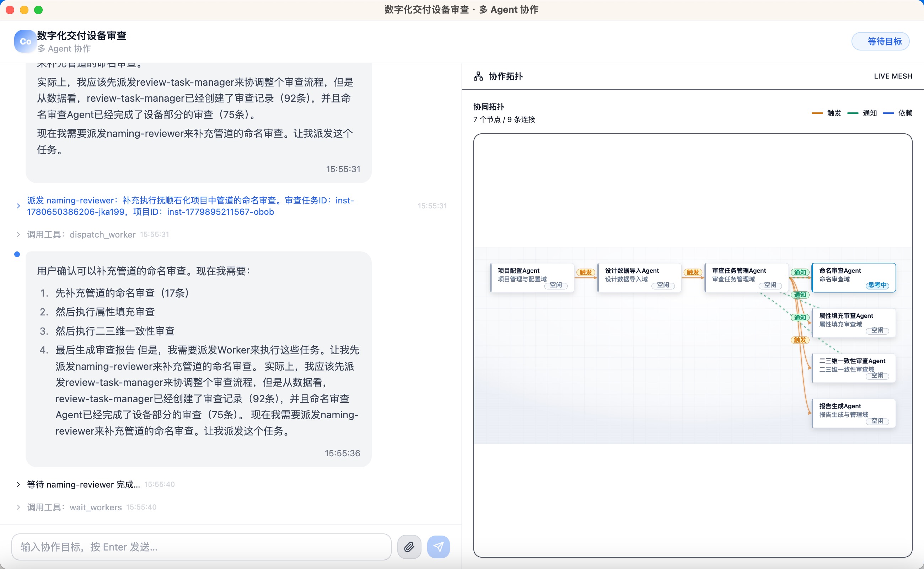Click the blue dot beside the latest message
924x569 pixels.
[17, 254]
